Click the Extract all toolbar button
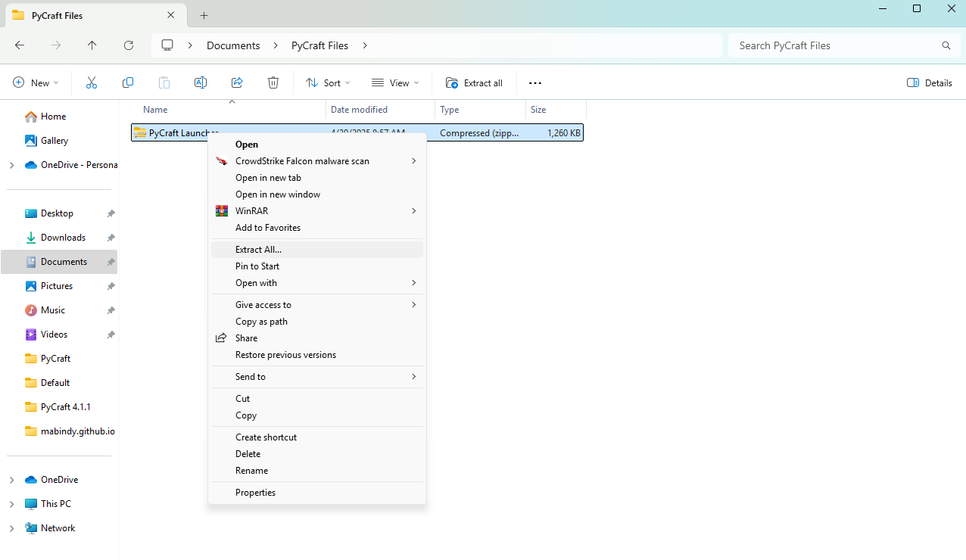The width and height of the screenshot is (966, 560). (x=475, y=82)
